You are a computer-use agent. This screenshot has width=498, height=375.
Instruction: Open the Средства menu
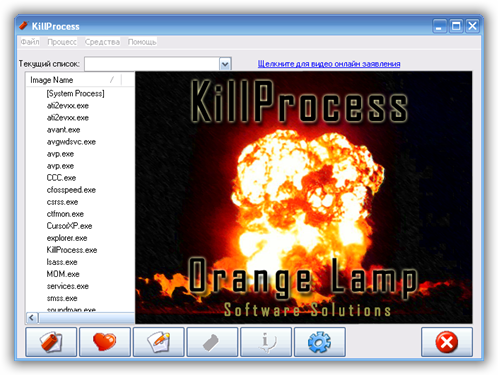pyautogui.click(x=102, y=42)
